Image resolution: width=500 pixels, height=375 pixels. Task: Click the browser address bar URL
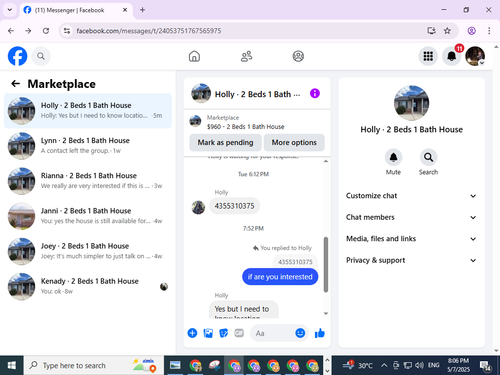click(149, 31)
